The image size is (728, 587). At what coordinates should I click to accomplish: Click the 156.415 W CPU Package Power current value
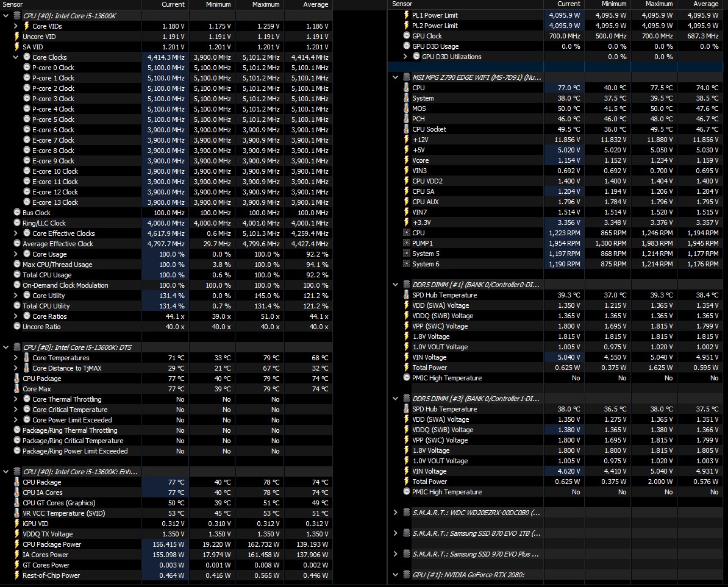coord(168,544)
